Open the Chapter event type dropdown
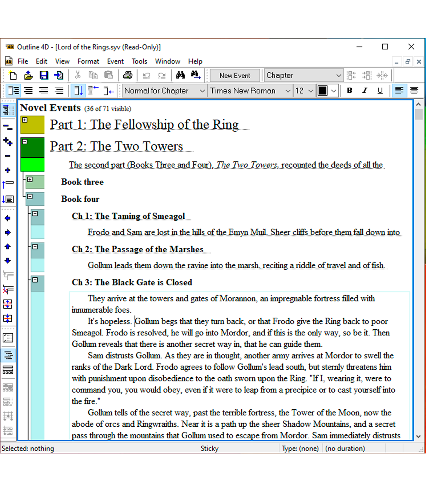The image size is (426, 504). [x=338, y=75]
